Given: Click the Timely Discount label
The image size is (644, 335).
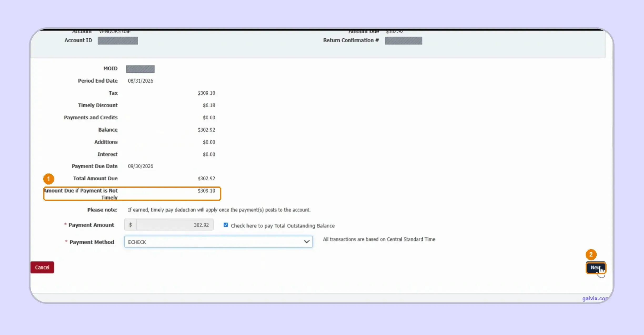Looking at the screenshot, I should pos(98,105).
